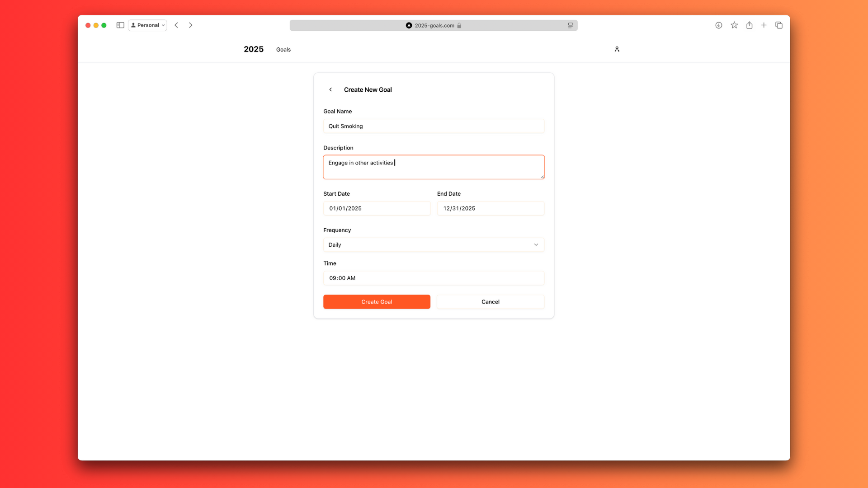868x488 pixels.
Task: Open the user profile icon
Action: point(617,49)
